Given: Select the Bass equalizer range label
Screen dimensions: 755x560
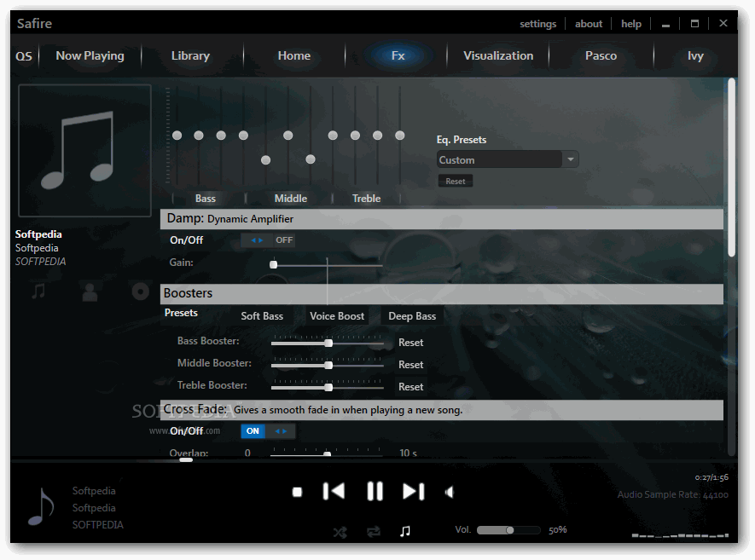Looking at the screenshot, I should [206, 199].
